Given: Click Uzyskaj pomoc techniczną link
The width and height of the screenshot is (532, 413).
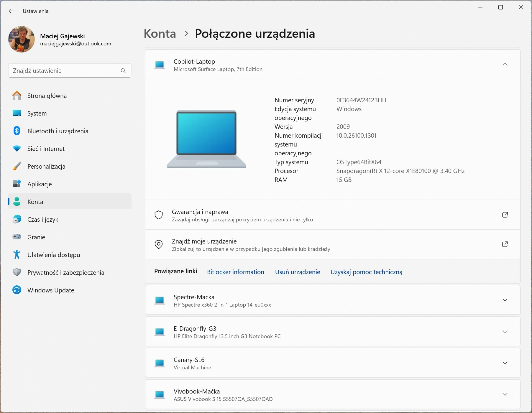Looking at the screenshot, I should tap(366, 272).
